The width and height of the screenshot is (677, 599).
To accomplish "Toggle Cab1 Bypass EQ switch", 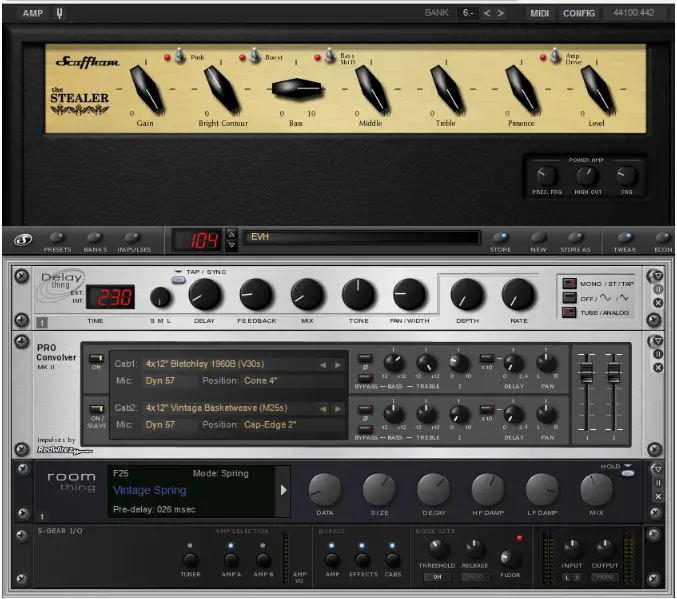I will (x=365, y=378).
